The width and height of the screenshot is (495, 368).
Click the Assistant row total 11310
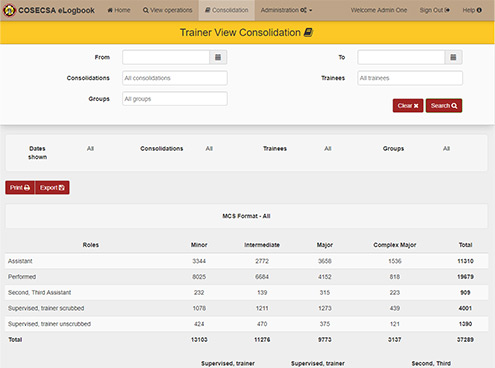pyautogui.click(x=465, y=261)
